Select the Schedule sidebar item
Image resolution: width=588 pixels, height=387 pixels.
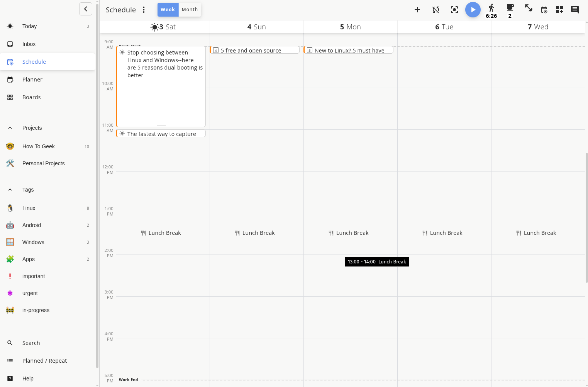48,62
